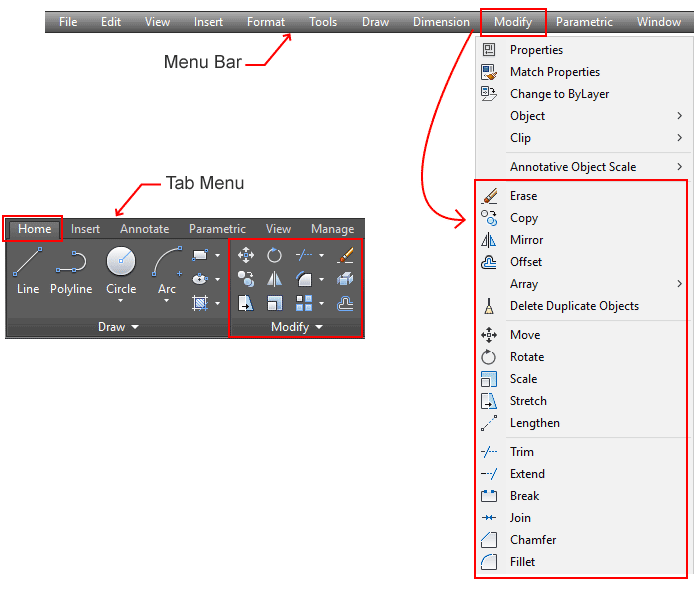Choose Change to ByLayer from the Modify menu
The width and height of the screenshot is (700, 592).
(583, 94)
